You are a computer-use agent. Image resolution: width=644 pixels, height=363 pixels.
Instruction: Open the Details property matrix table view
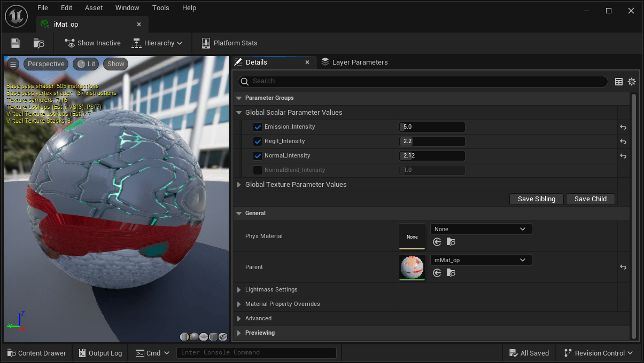[619, 82]
